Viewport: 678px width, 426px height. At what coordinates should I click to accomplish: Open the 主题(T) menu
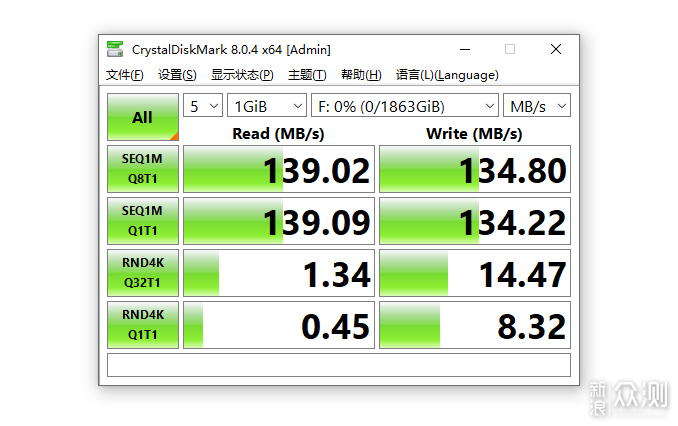coord(307,75)
